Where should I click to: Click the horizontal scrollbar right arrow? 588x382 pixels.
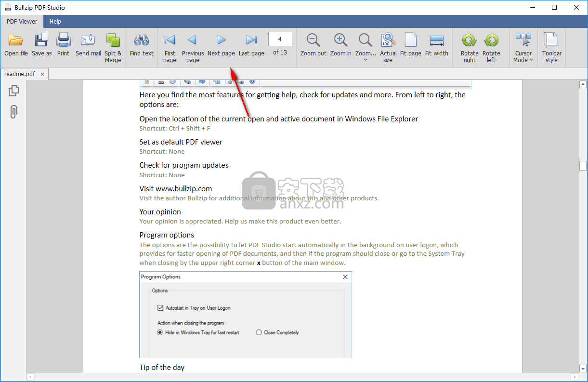574,377
